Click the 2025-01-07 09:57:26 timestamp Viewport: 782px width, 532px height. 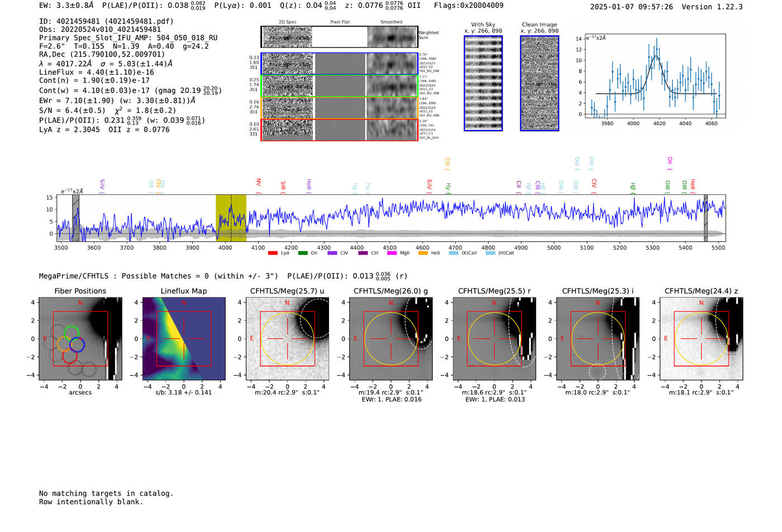(632, 7)
